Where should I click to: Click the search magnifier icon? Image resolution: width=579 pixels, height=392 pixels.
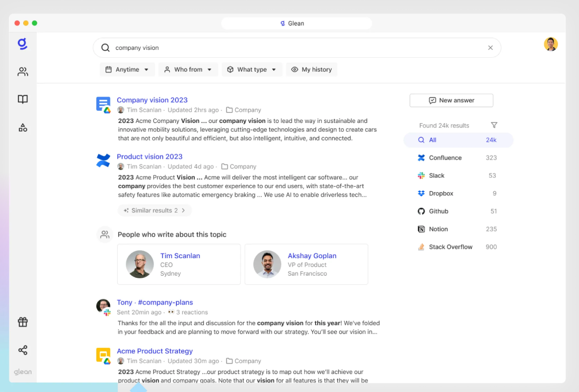click(105, 48)
